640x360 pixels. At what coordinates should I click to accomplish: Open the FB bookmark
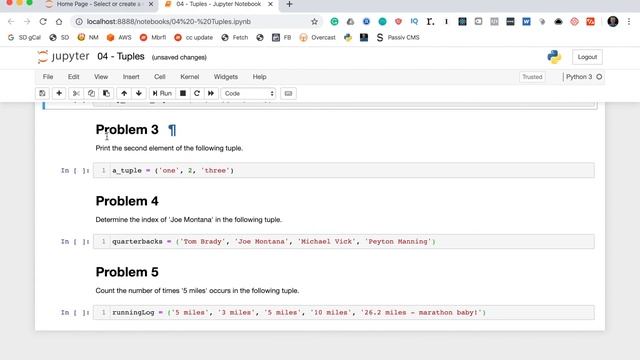[x=282, y=38]
